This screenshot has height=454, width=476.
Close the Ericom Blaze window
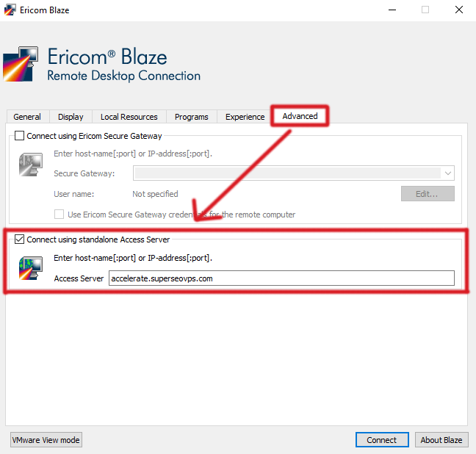pyautogui.click(x=458, y=10)
